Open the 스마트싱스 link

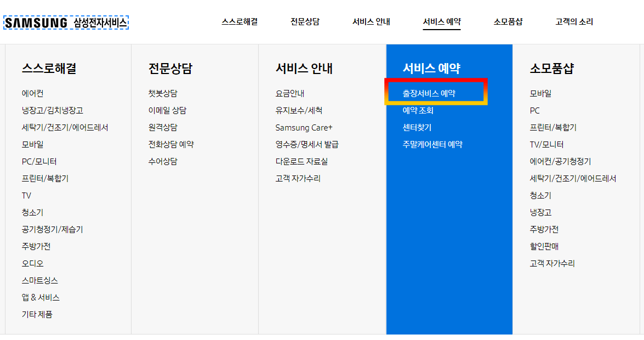click(x=40, y=280)
